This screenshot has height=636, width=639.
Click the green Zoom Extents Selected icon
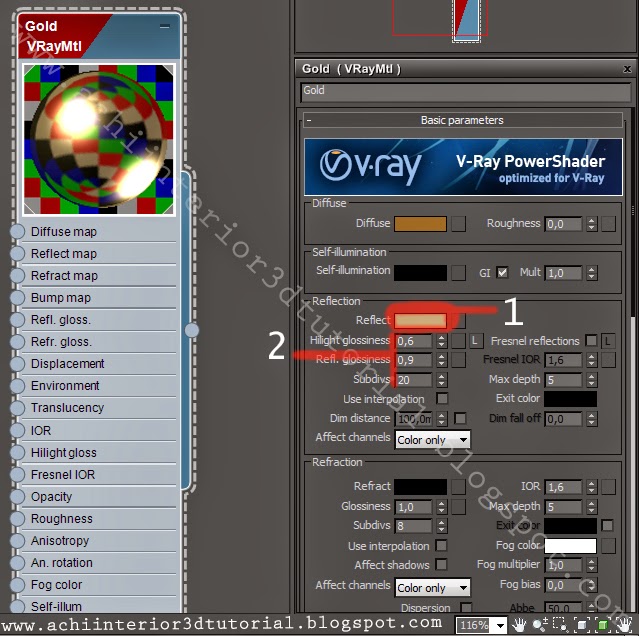coord(603,625)
